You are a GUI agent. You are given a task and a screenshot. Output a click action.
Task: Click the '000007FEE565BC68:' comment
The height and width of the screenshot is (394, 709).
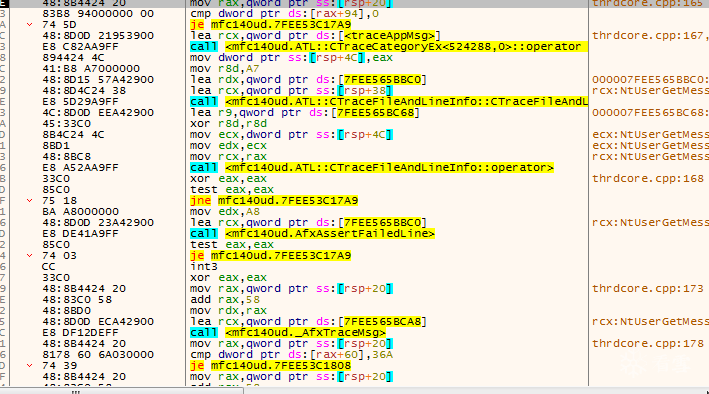[650, 113]
